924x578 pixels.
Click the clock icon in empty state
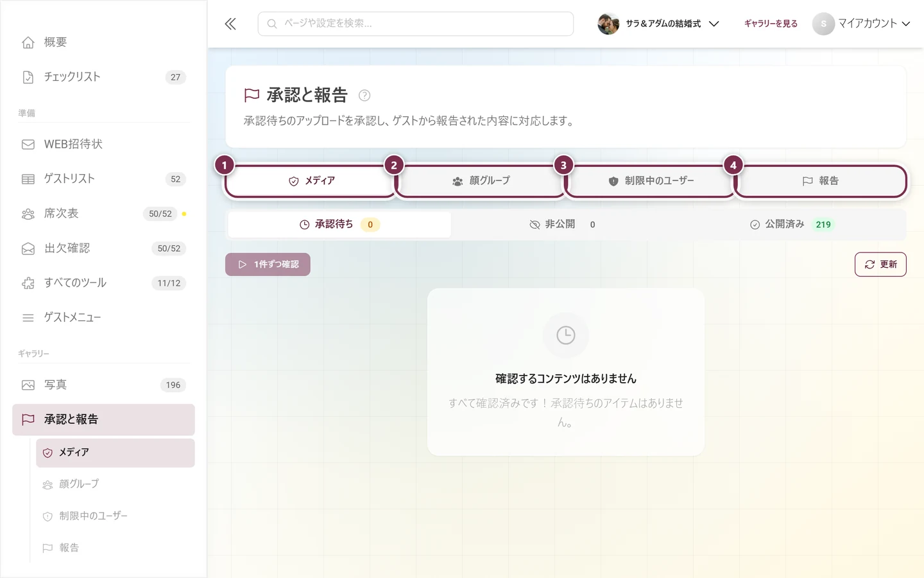566,335
